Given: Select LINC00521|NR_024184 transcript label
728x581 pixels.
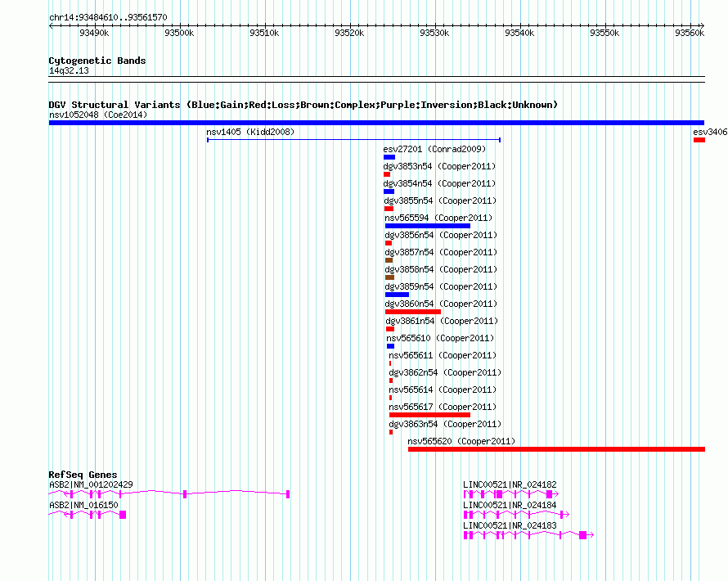Looking at the screenshot, I should tap(510, 505).
